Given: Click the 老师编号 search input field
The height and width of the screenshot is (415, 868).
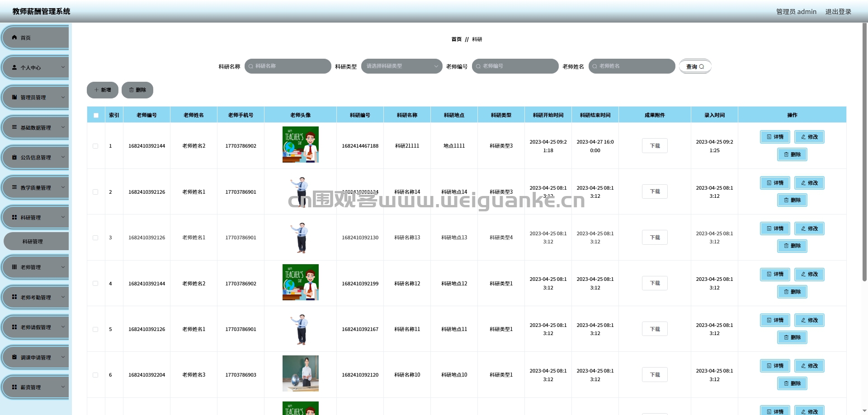Looking at the screenshot, I should coord(515,66).
